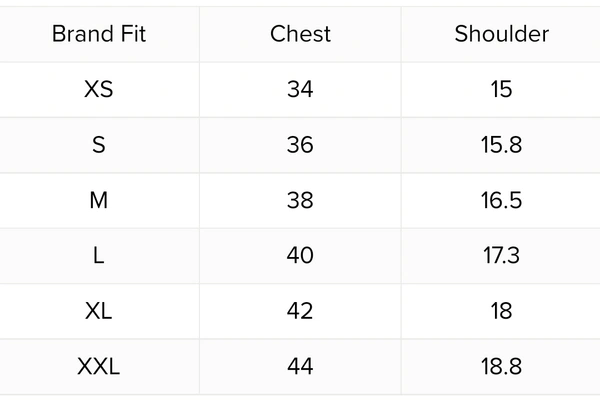Select the XXL size cell

point(99,366)
